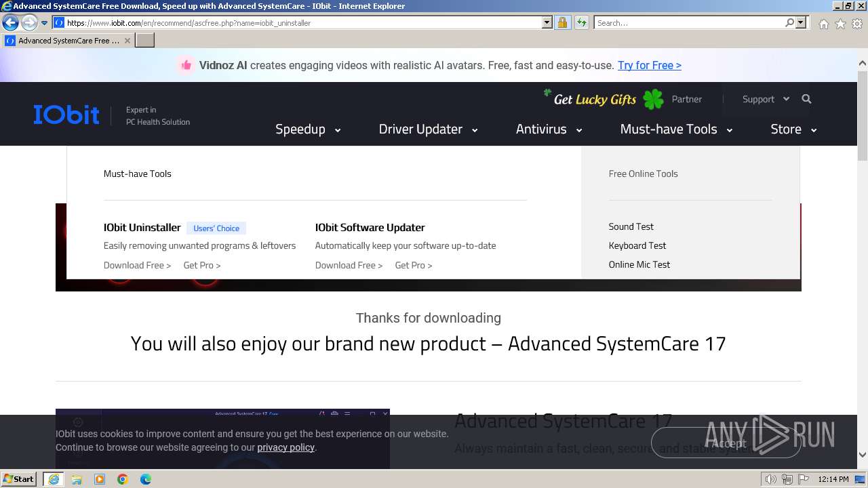Open the IE Tools gear icon
This screenshot has width=868, height=488.
point(857,24)
